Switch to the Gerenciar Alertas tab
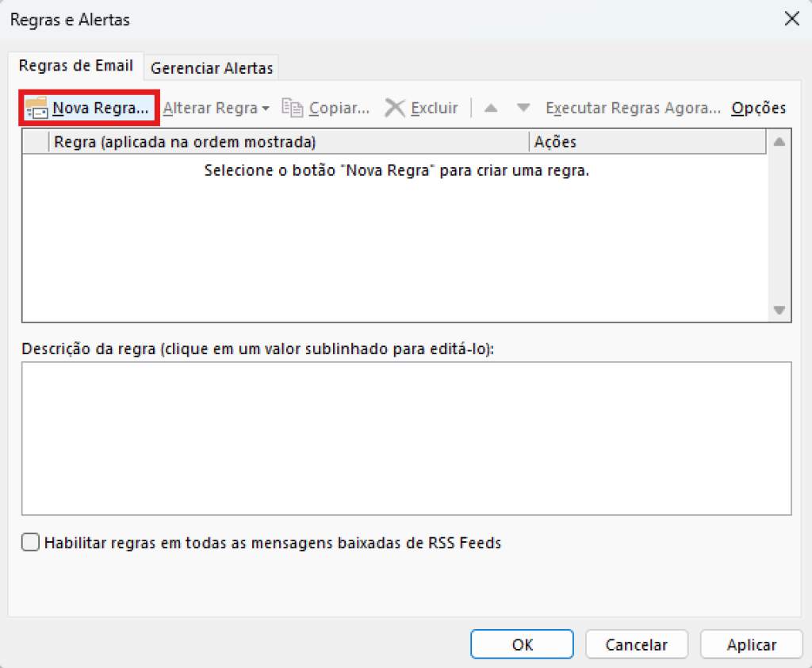Screen dimensions: 812x668 (212, 68)
